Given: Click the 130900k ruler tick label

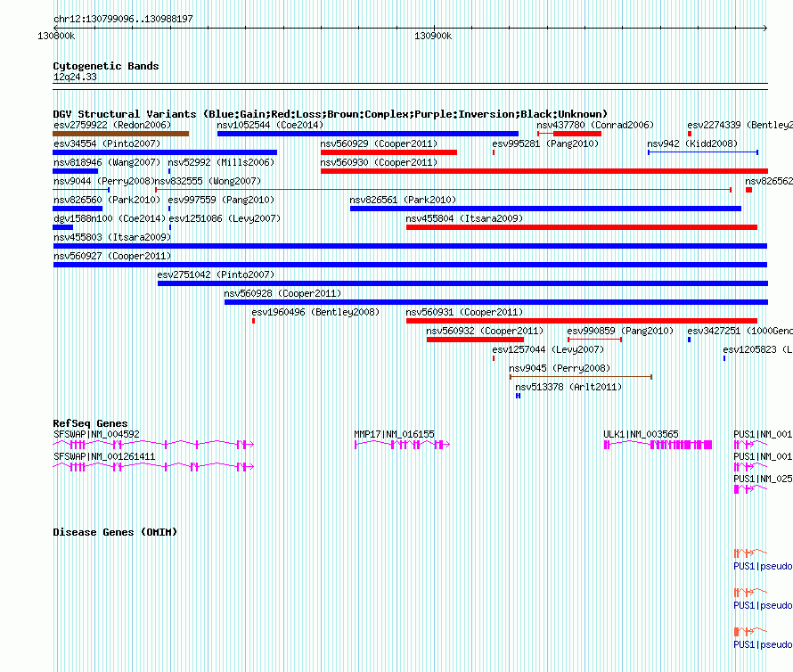Looking at the screenshot, I should (433, 36).
